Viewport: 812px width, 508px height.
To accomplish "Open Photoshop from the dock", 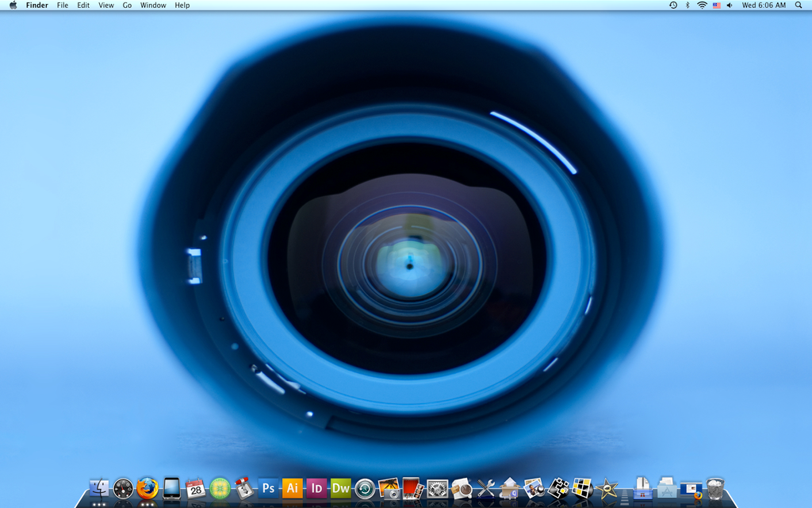I will coord(268,488).
